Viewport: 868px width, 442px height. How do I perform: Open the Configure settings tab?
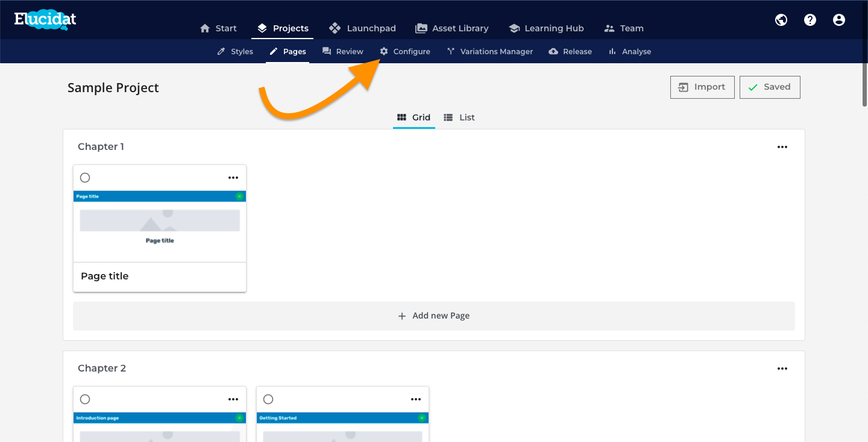coord(405,52)
